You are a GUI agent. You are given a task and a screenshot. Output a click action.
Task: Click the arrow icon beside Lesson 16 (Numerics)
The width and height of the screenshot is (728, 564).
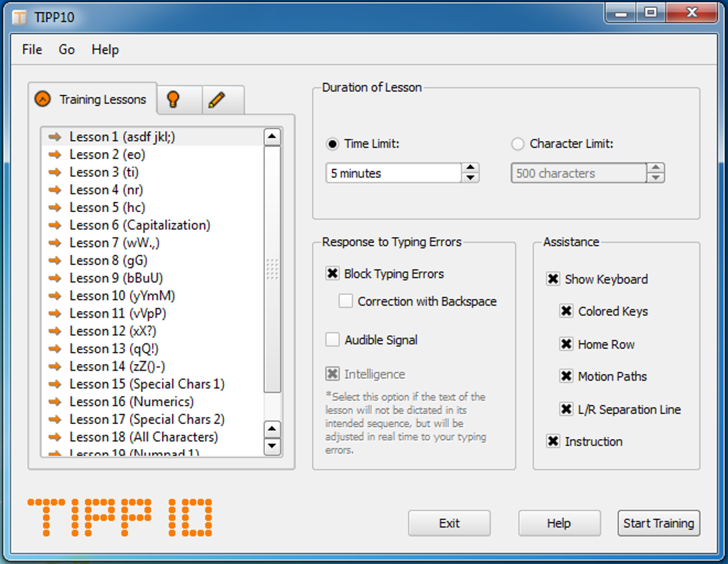pyautogui.click(x=55, y=401)
